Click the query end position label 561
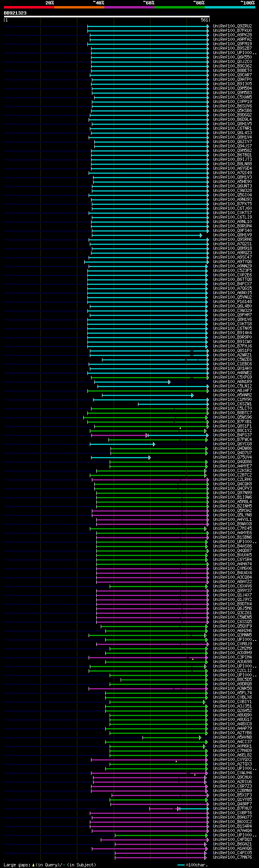259x868 pixels. (x=204, y=20)
